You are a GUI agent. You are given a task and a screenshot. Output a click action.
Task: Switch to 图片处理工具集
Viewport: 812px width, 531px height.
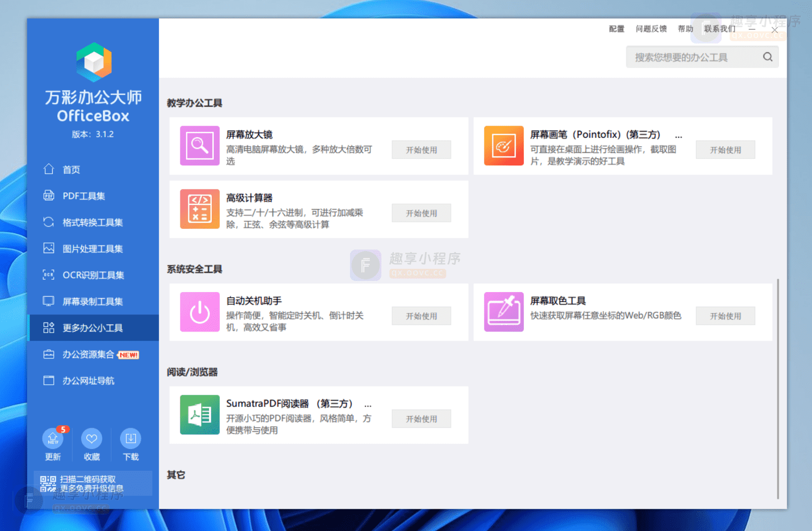(x=93, y=248)
